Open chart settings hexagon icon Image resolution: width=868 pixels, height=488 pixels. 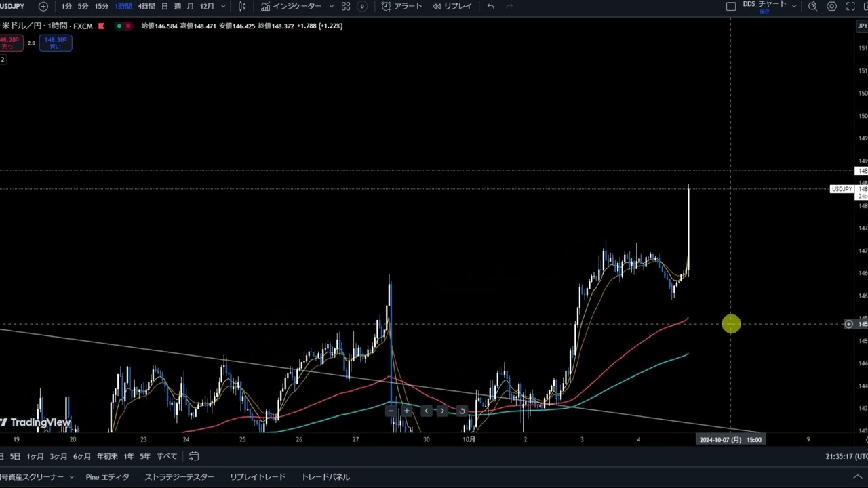(x=832, y=6)
